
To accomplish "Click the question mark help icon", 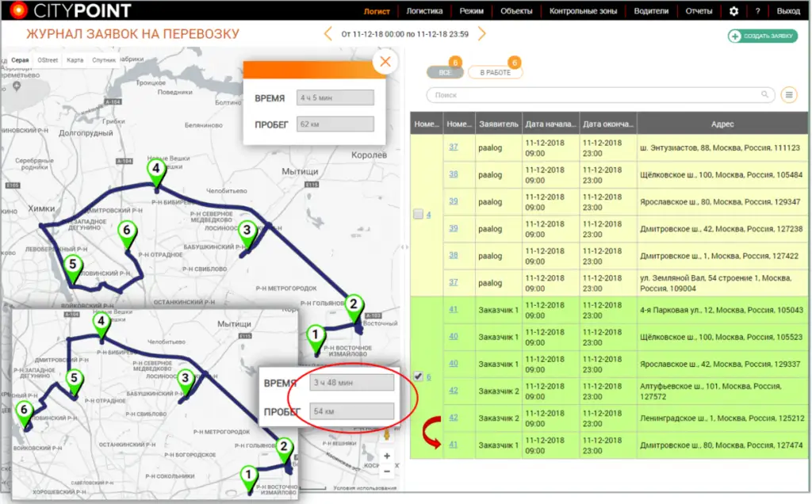I will 758,11.
